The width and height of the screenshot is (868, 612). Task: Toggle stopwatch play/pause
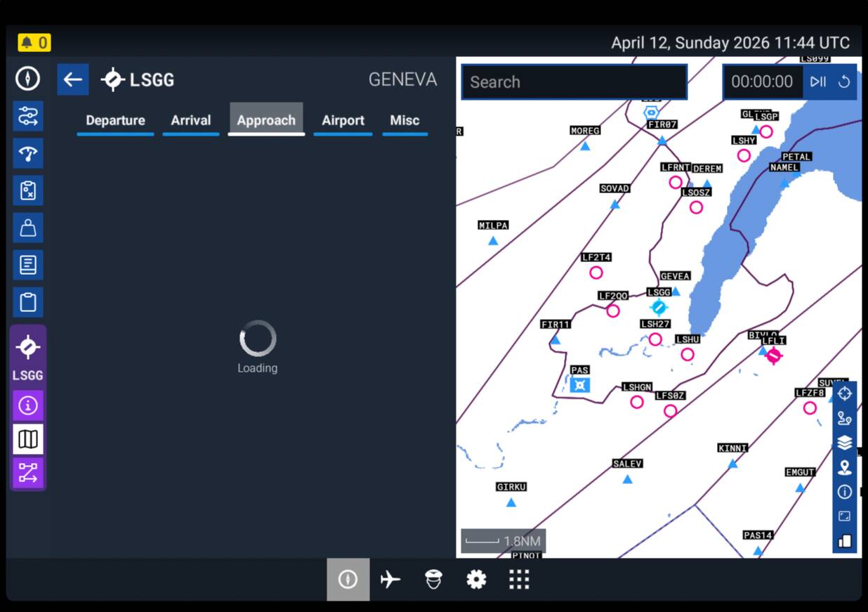[817, 82]
